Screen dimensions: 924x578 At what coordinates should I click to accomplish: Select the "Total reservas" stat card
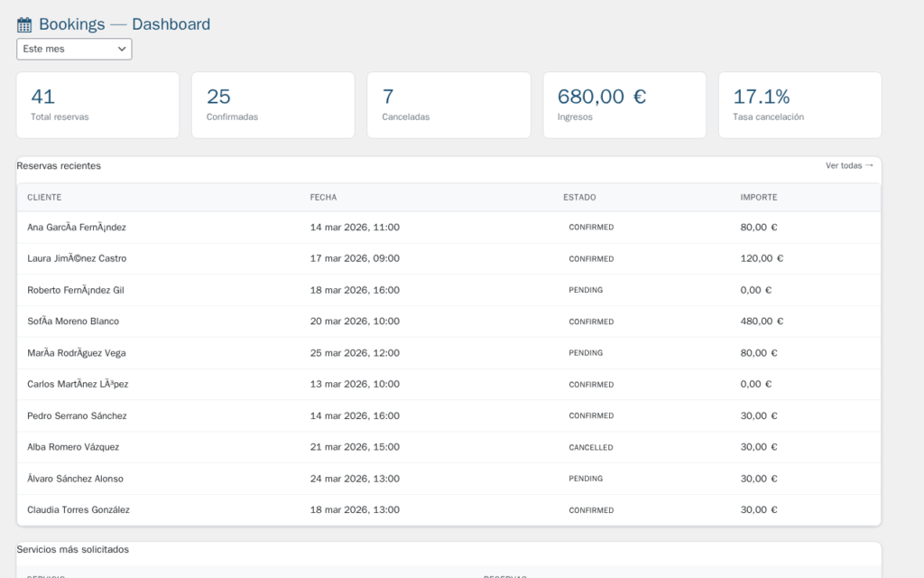97,105
